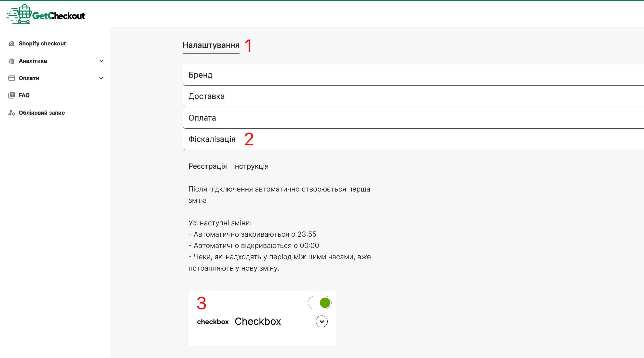Disable the Checkbox fiscalization toggle
644x358 pixels.
click(x=320, y=303)
